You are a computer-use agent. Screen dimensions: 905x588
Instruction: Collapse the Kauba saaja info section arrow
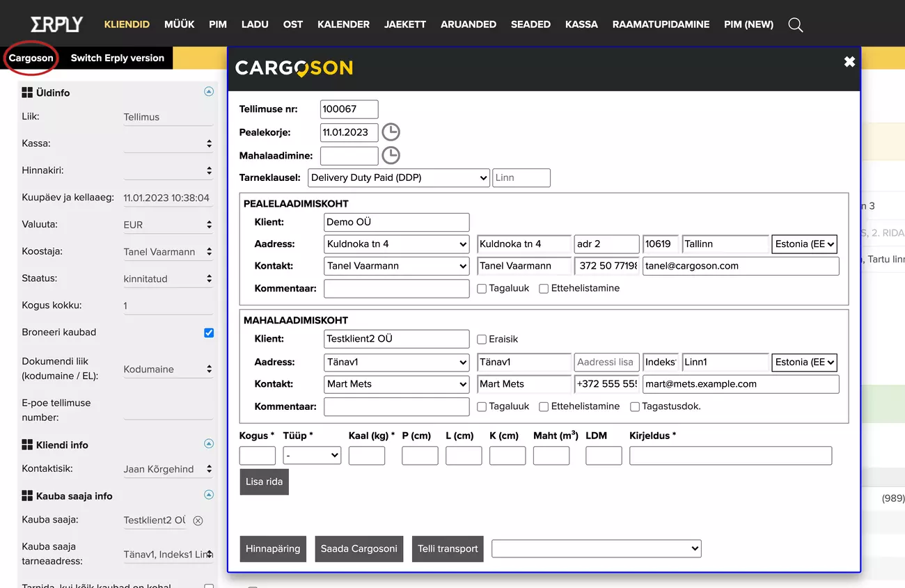coord(208,495)
